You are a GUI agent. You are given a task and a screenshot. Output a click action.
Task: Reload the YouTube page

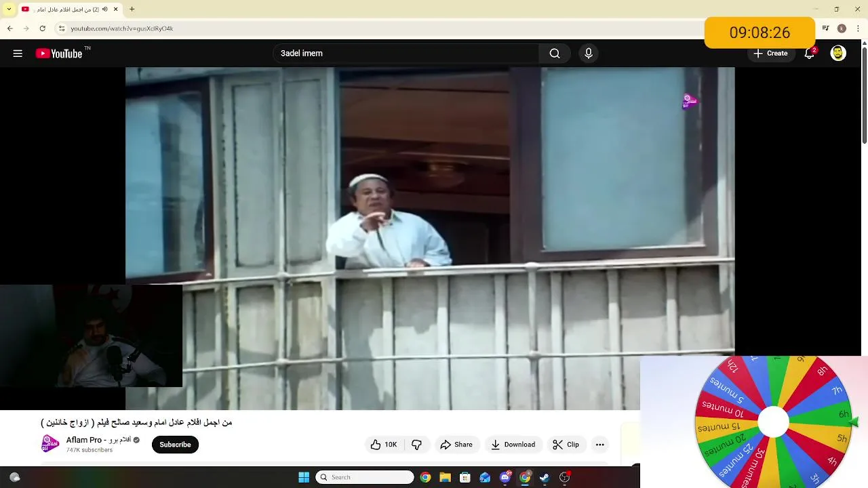(x=42, y=28)
